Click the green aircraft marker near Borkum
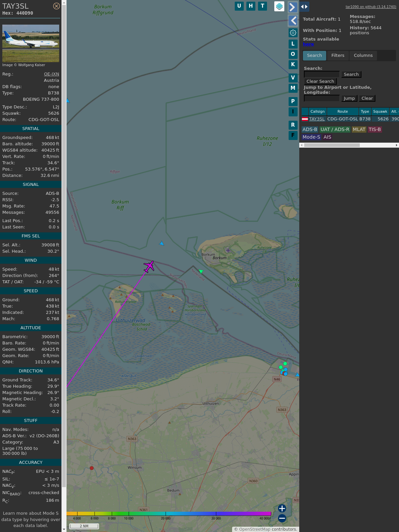The height and width of the screenshot is (532, 399). point(201,271)
